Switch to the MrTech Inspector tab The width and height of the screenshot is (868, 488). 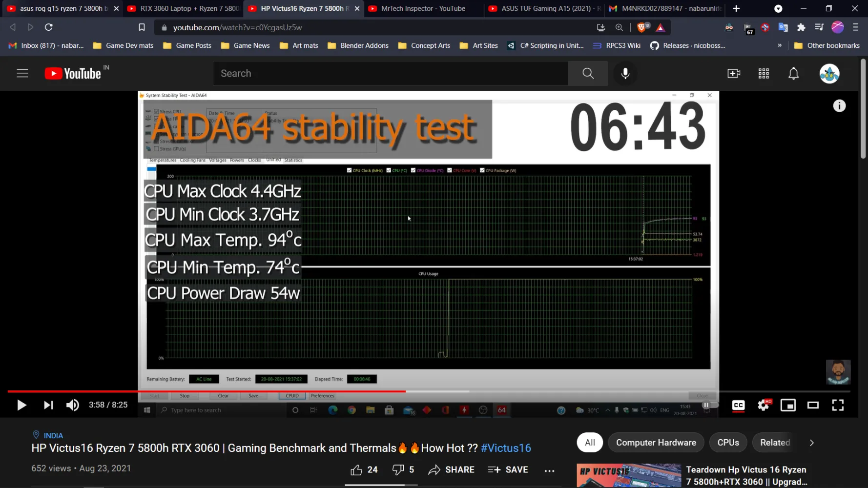[423, 8]
